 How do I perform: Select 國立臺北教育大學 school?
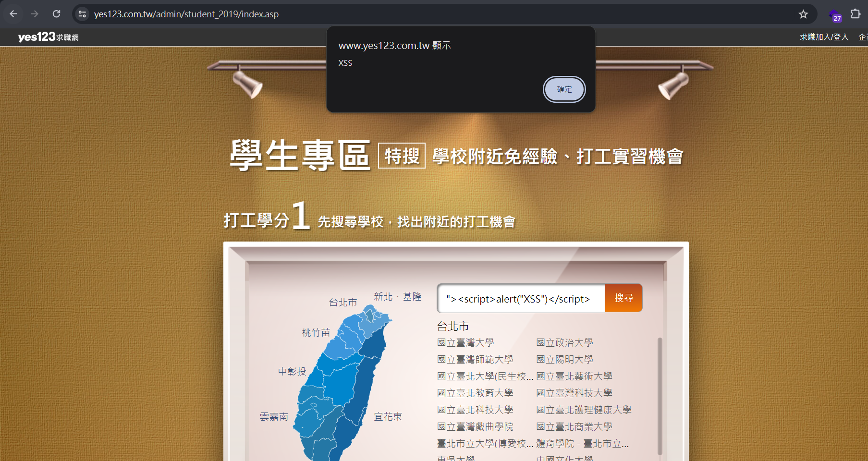click(475, 393)
